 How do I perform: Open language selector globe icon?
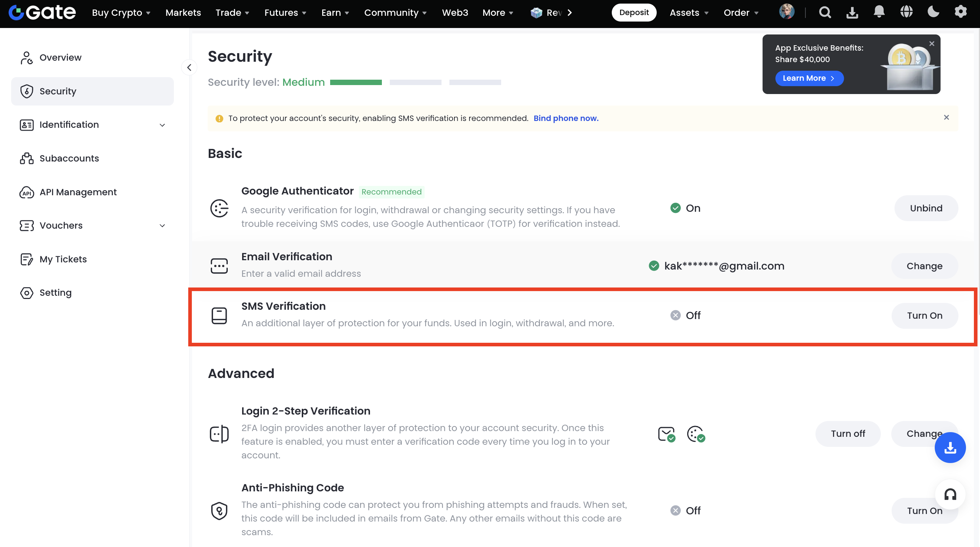906,12
